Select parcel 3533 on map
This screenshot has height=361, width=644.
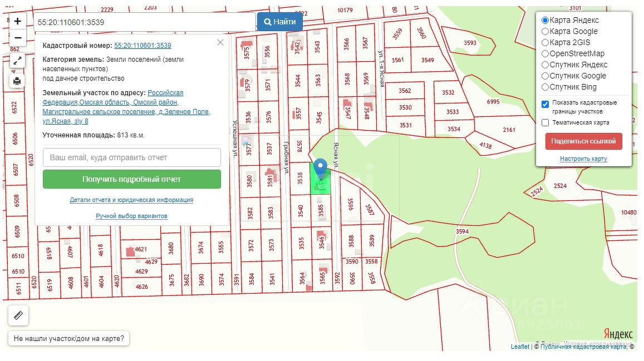click(453, 112)
